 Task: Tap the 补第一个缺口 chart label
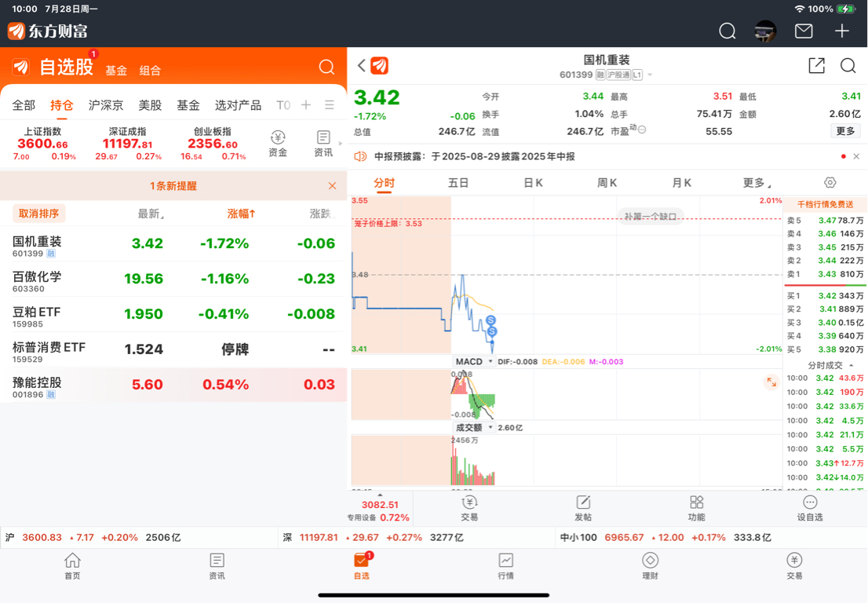click(651, 216)
